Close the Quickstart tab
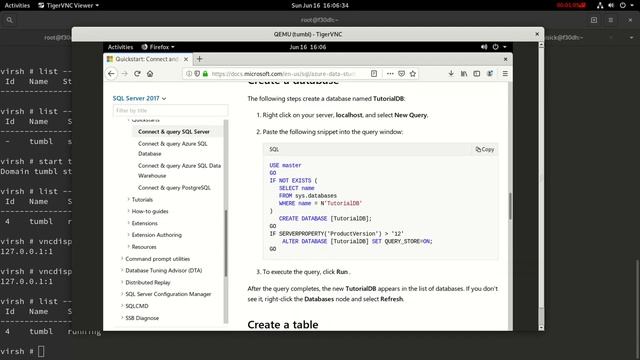Image resolution: width=640 pixels, height=360 pixels. point(186,59)
